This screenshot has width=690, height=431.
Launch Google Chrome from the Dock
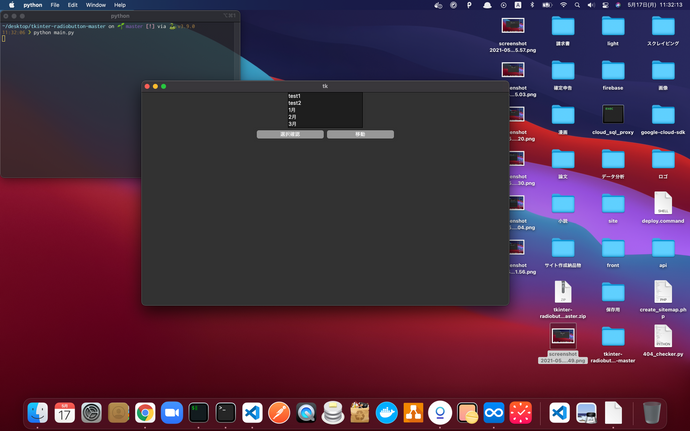pos(145,413)
